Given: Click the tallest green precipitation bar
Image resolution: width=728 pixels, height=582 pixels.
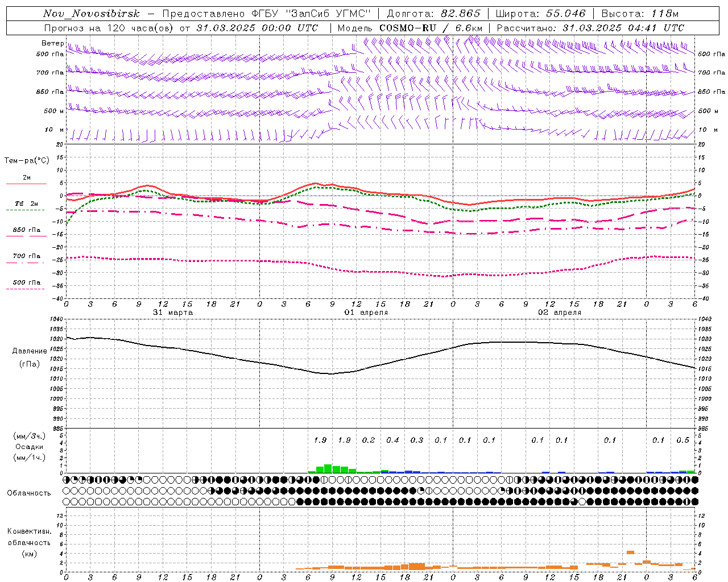Looking at the screenshot, I should (328, 468).
